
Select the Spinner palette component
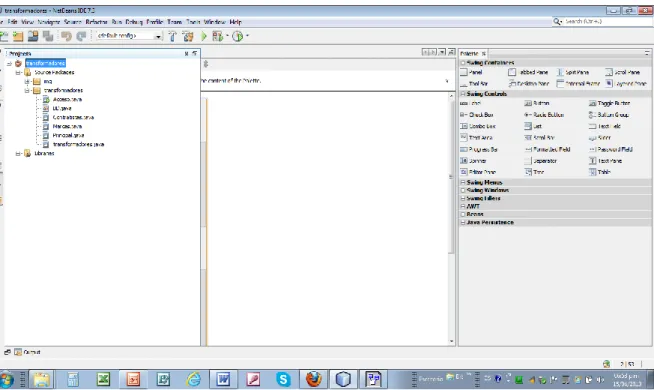[x=473, y=161]
